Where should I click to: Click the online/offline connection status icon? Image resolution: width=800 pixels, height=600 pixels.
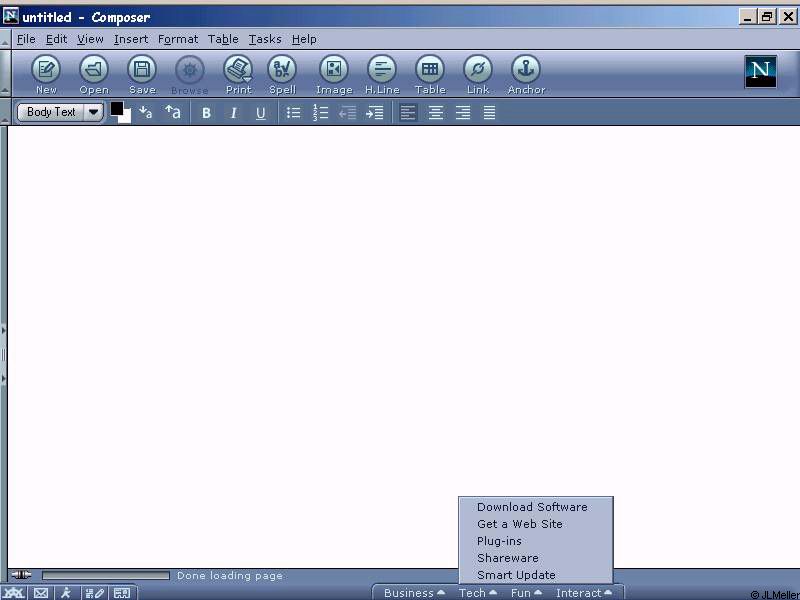[21, 576]
